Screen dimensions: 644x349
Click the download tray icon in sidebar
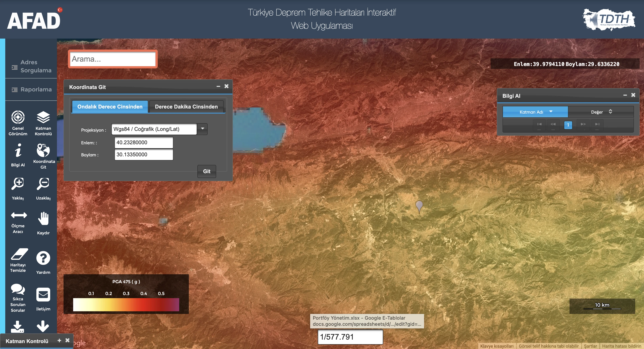(18, 326)
